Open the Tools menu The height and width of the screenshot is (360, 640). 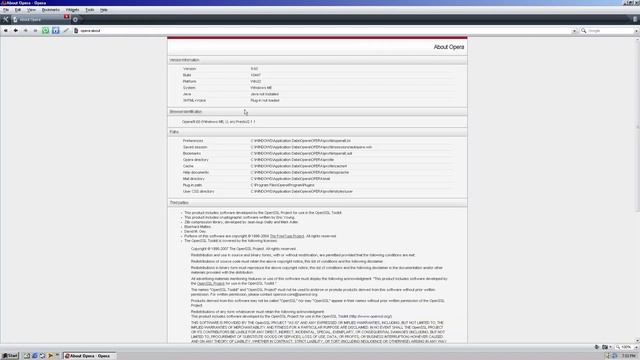[90, 10]
